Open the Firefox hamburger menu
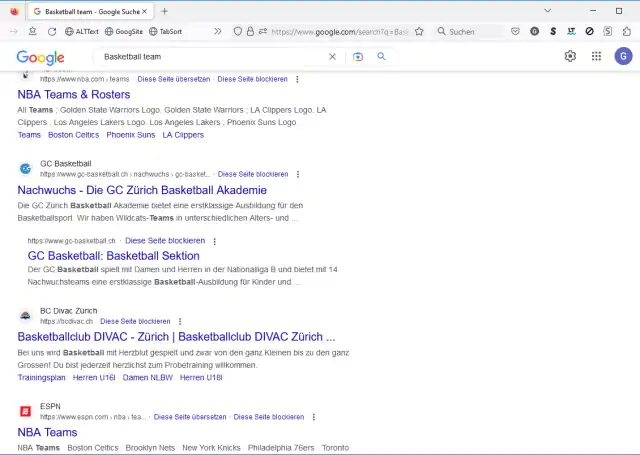 click(625, 31)
